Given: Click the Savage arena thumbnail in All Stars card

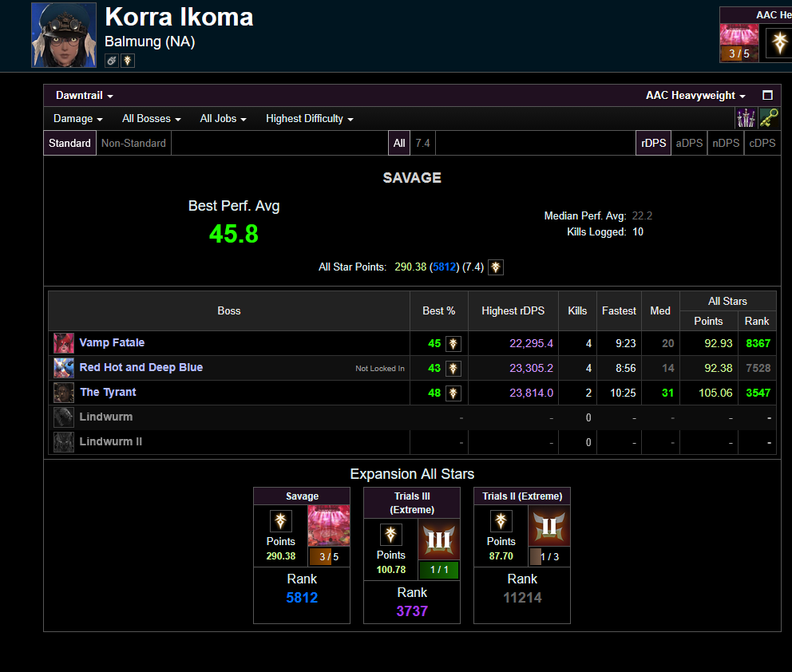Looking at the screenshot, I should coord(329,526).
